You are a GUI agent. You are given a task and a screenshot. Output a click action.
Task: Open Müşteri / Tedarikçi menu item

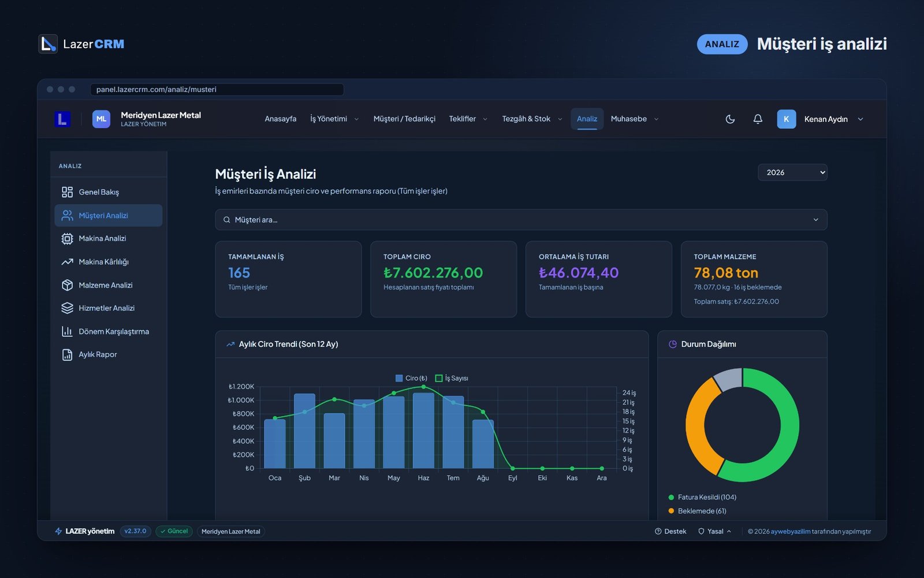pyautogui.click(x=404, y=119)
